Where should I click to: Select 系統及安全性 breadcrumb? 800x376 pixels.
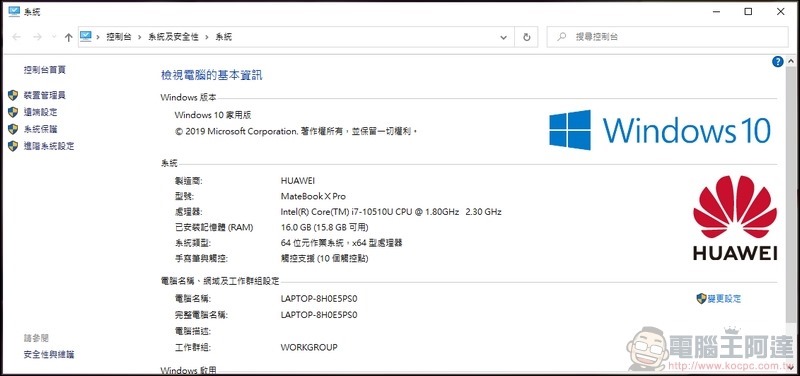tap(173, 37)
